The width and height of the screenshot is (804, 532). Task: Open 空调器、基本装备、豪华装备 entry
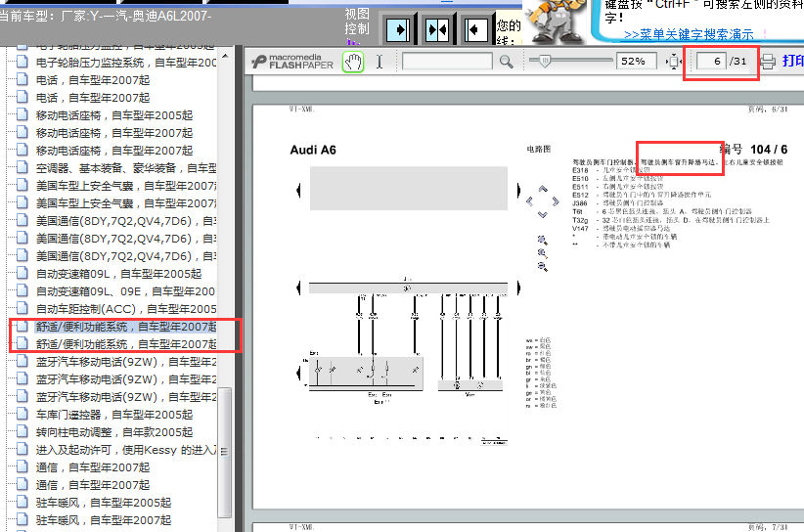click(125, 168)
